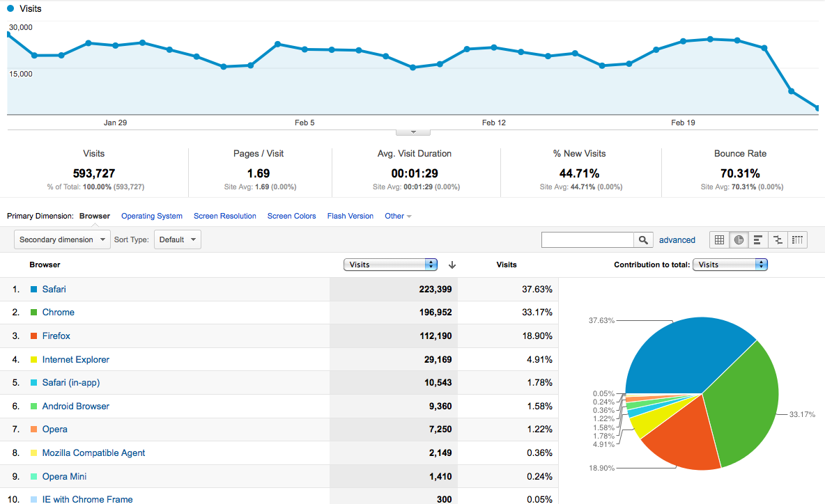
Task: Open the Sort Type Default dropdown
Action: click(177, 239)
